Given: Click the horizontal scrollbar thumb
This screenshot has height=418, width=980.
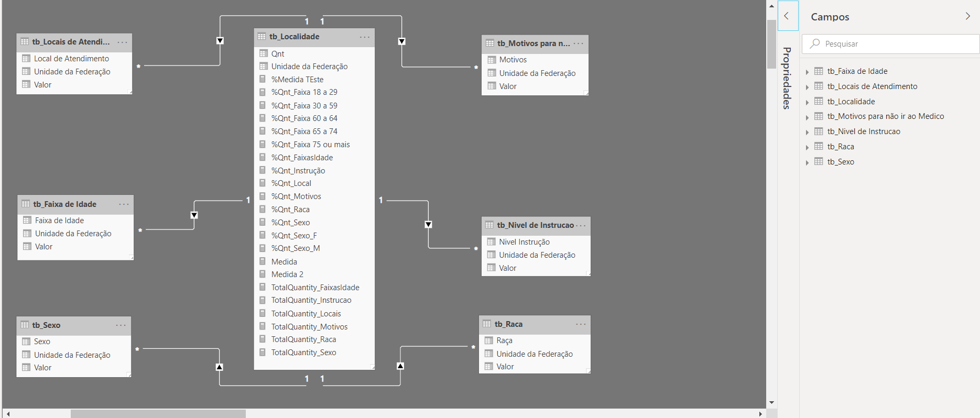Looking at the screenshot, I should [x=158, y=414].
